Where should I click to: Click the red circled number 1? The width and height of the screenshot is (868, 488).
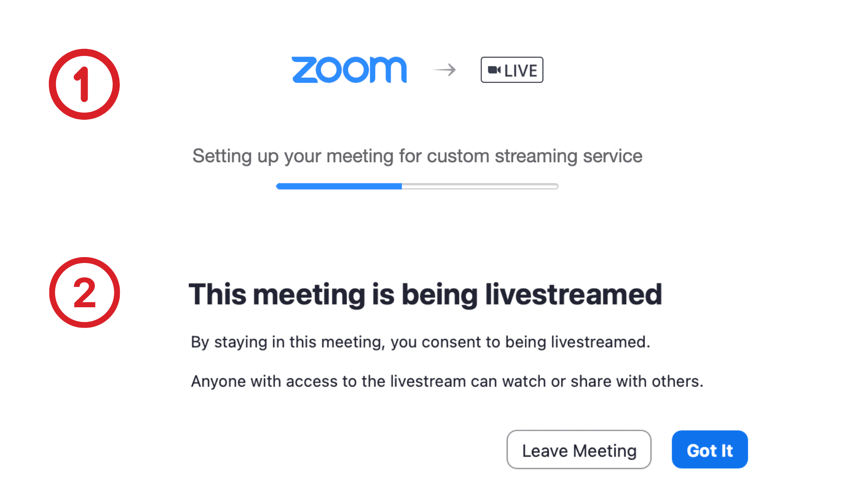coord(84,84)
